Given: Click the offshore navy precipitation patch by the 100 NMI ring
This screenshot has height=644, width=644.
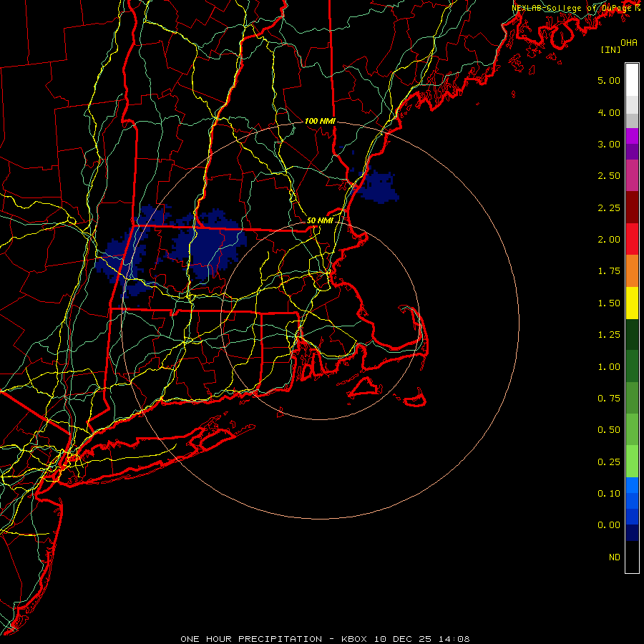Looking at the screenshot, I should coord(377,187).
